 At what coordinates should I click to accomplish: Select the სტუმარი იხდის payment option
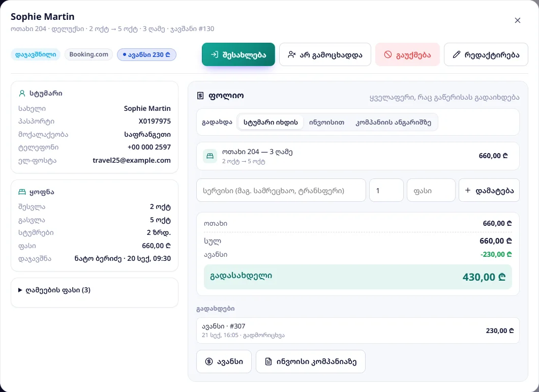tap(271, 123)
